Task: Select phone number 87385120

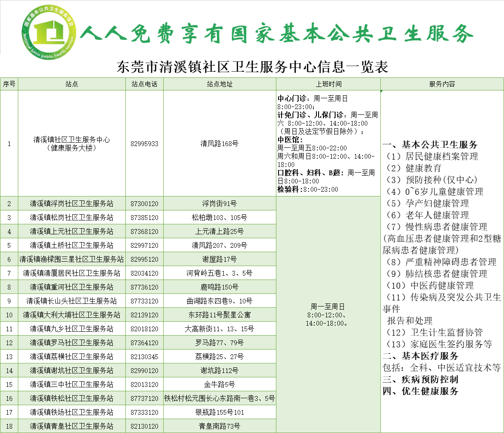Action: tap(144, 218)
